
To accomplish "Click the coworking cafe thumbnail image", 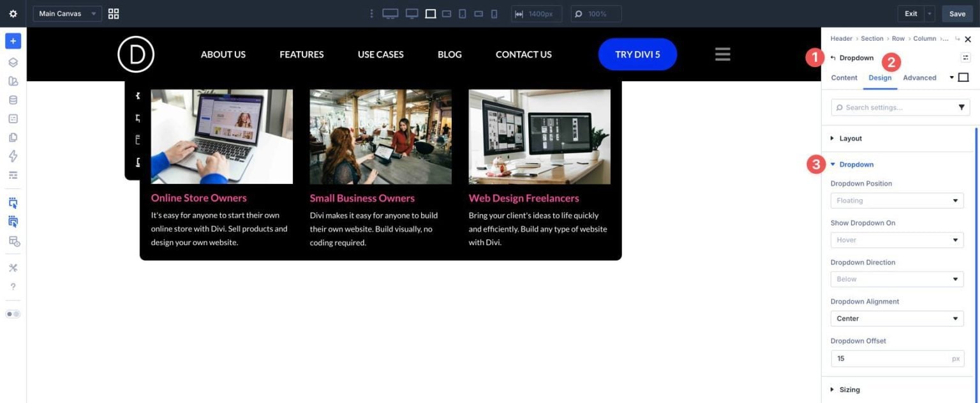I will (x=381, y=137).
